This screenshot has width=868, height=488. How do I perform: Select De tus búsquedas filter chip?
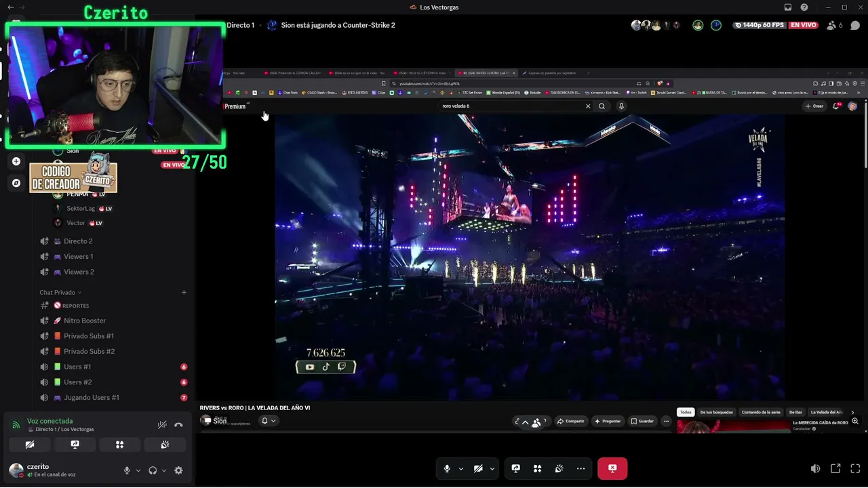click(x=717, y=412)
